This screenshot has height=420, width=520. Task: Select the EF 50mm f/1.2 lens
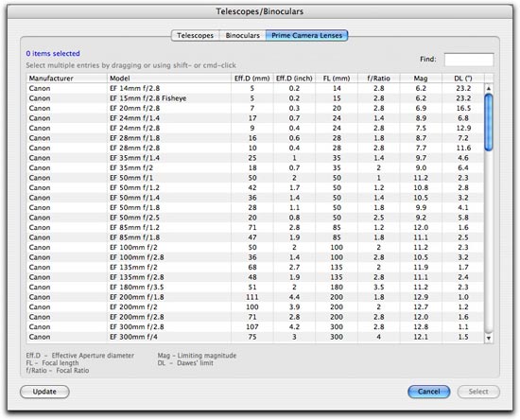(x=255, y=188)
